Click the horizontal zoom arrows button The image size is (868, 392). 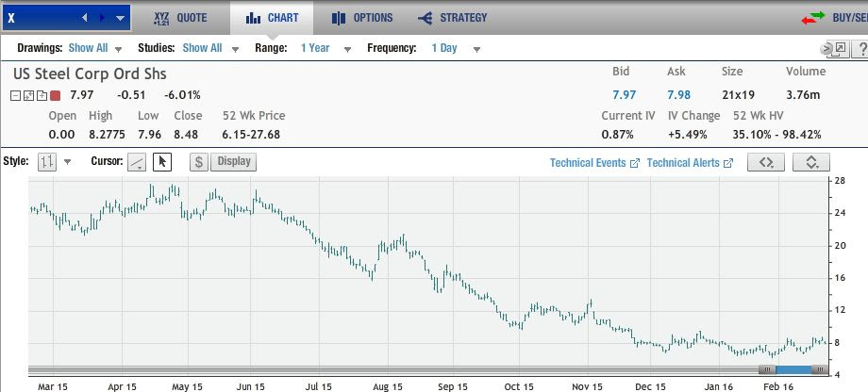pyautogui.click(x=766, y=162)
